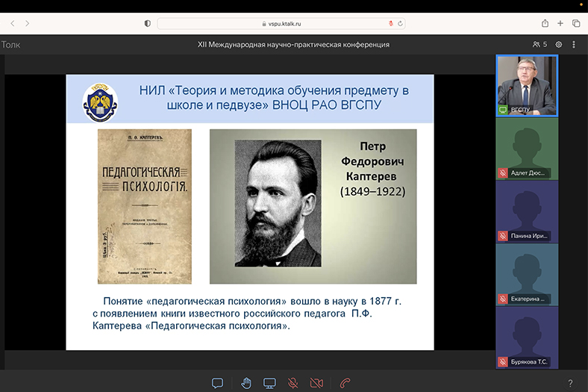Select the ВГСПУ speaker video tile

(526, 84)
